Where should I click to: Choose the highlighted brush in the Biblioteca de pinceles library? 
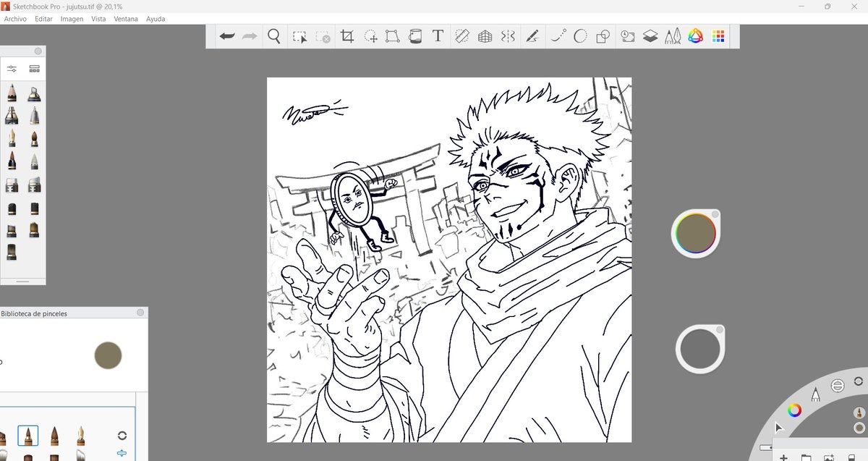28,436
